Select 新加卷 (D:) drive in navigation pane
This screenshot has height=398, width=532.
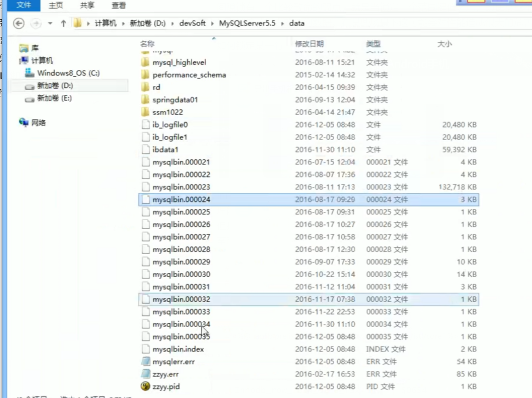[x=55, y=85]
